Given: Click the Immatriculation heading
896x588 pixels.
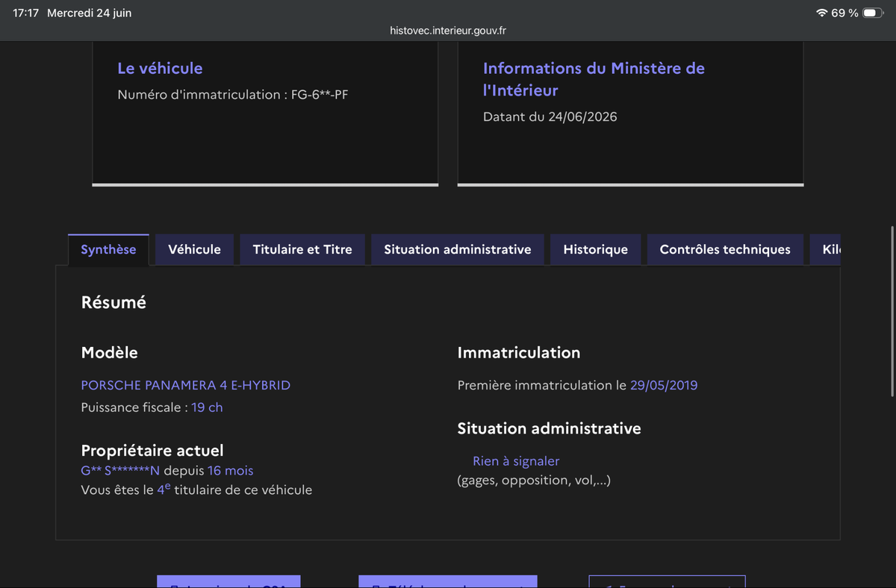Looking at the screenshot, I should tap(519, 352).
